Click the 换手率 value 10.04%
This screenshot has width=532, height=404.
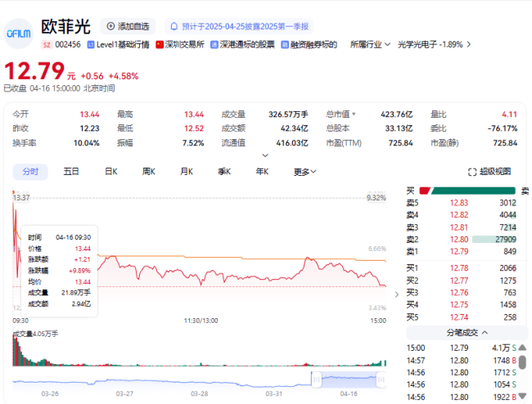click(x=86, y=143)
